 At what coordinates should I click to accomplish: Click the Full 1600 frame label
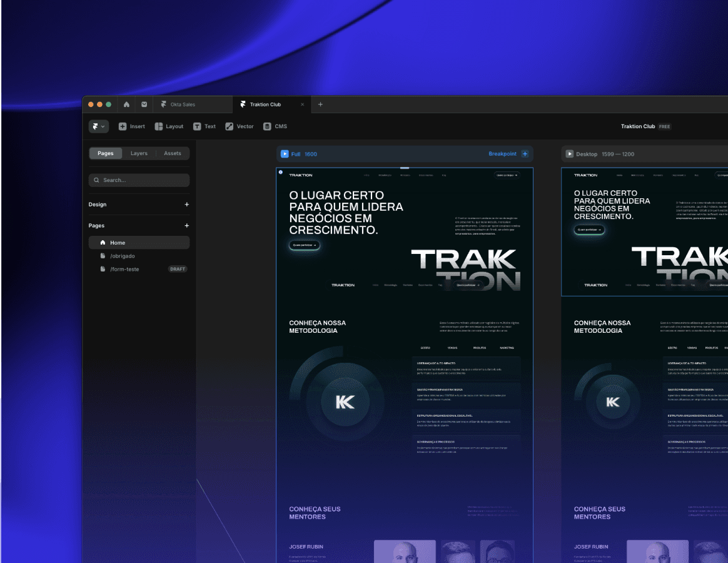[x=304, y=155]
